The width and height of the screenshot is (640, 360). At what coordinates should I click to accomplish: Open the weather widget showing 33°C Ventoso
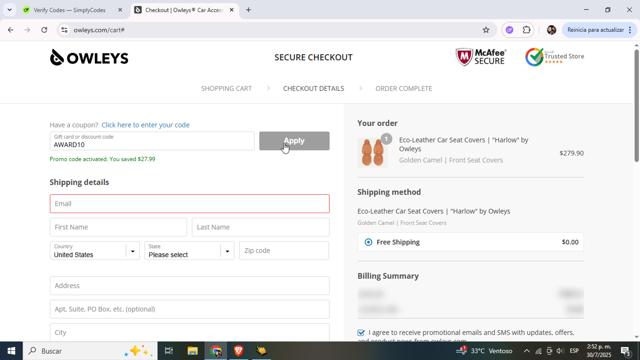click(x=484, y=351)
